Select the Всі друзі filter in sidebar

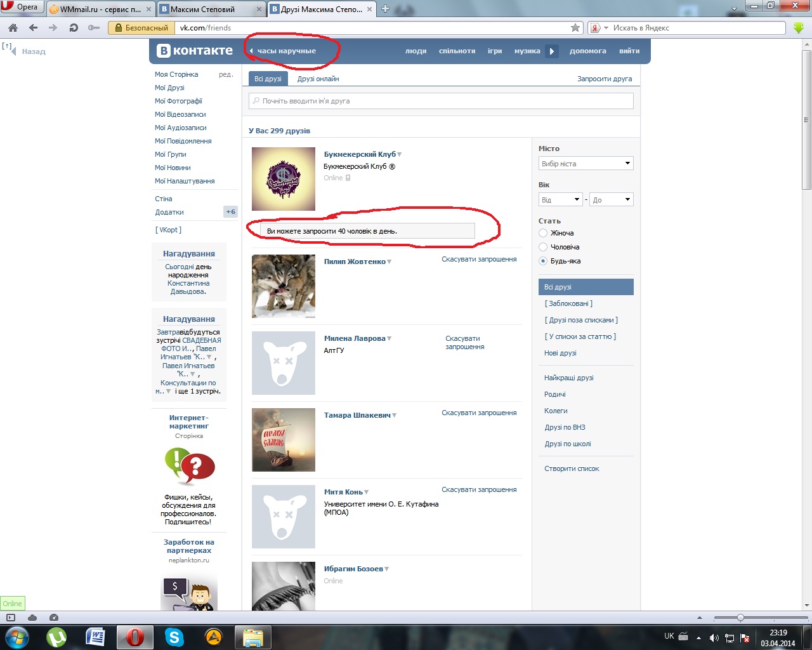tap(586, 287)
